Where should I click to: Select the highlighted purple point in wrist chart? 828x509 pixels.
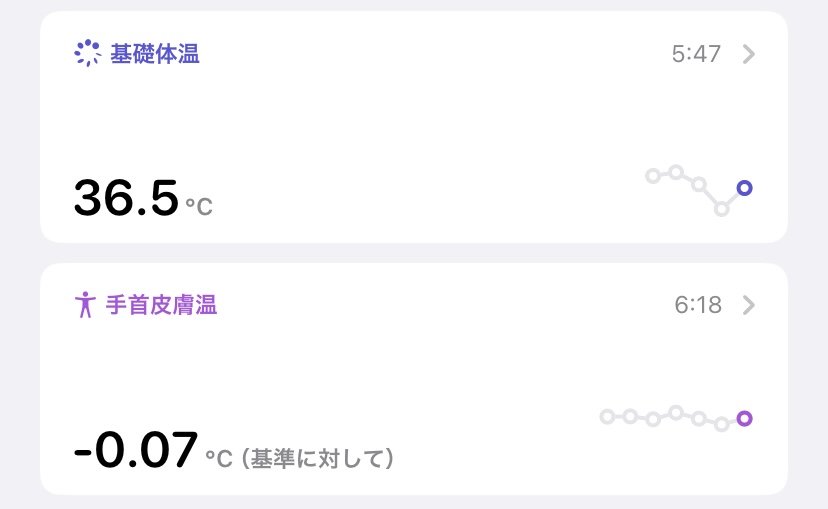tap(745, 419)
